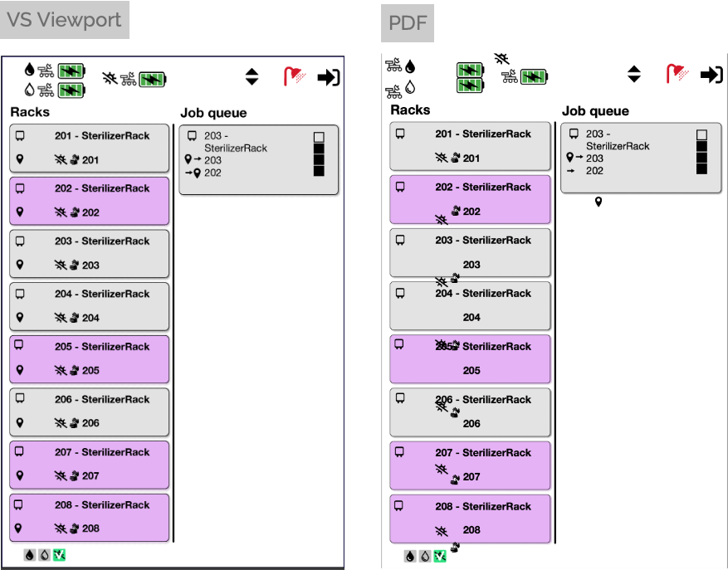Viewport: 728px width, 570px height.
Task: Click the green icon at bottom of PDF panel
Action: (440, 556)
